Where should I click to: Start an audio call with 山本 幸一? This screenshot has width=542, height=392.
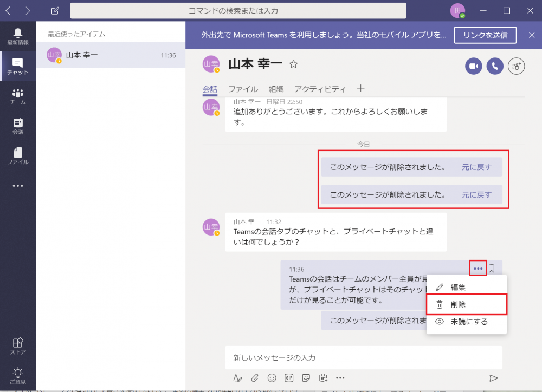(495, 66)
